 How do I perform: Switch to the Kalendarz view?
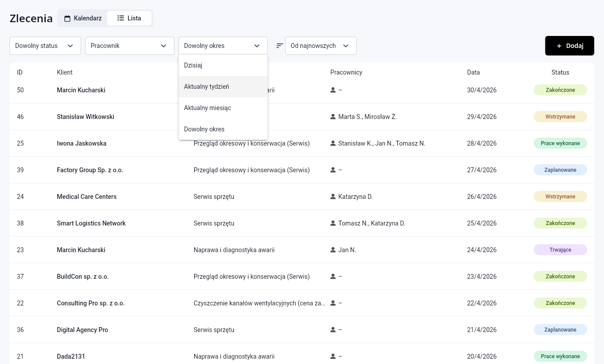tap(83, 18)
